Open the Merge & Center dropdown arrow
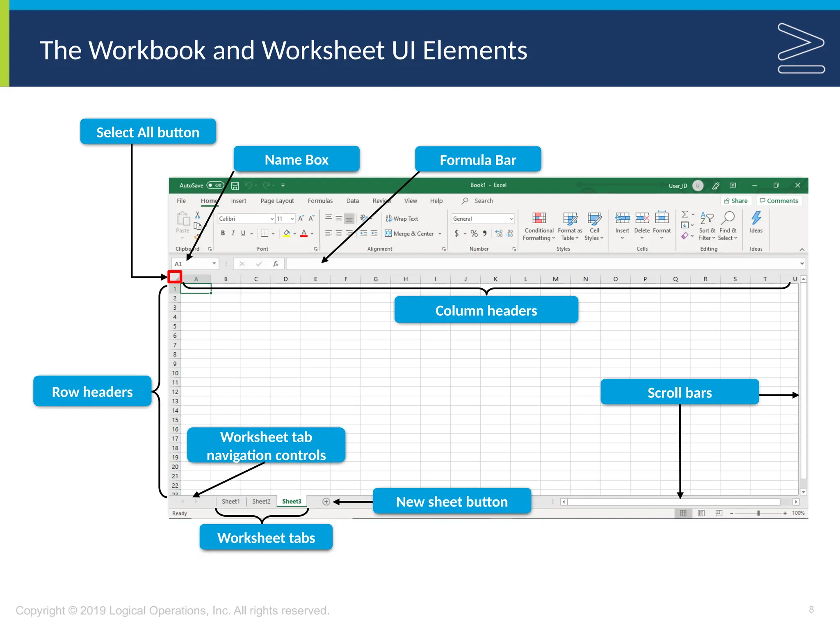The height and width of the screenshot is (630, 840). point(440,233)
